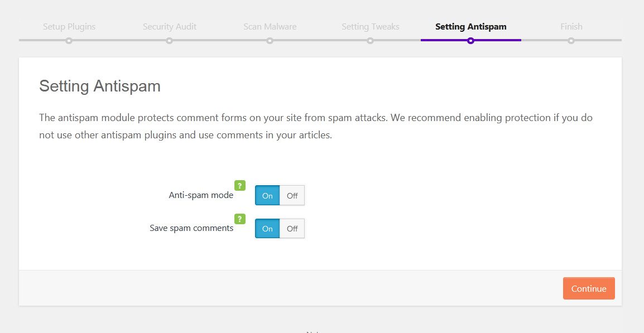Click the Security Audit step circle marker
The height and width of the screenshot is (333, 644).
(169, 40)
